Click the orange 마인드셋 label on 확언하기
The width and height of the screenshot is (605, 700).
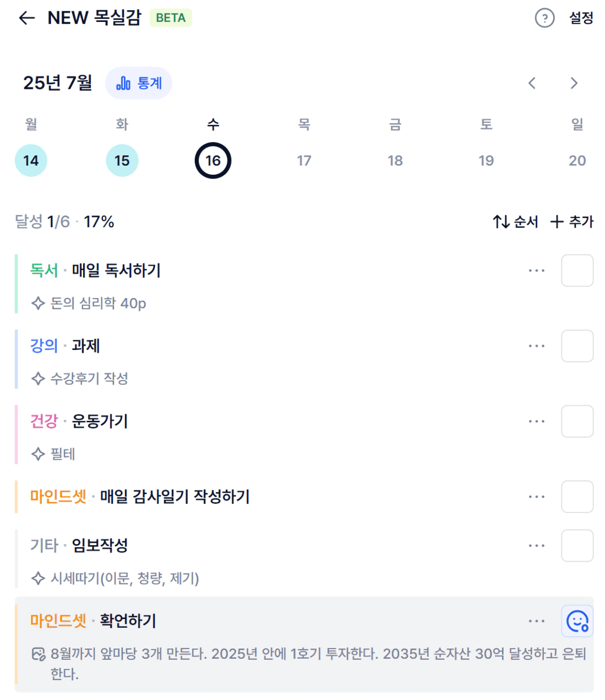point(58,621)
